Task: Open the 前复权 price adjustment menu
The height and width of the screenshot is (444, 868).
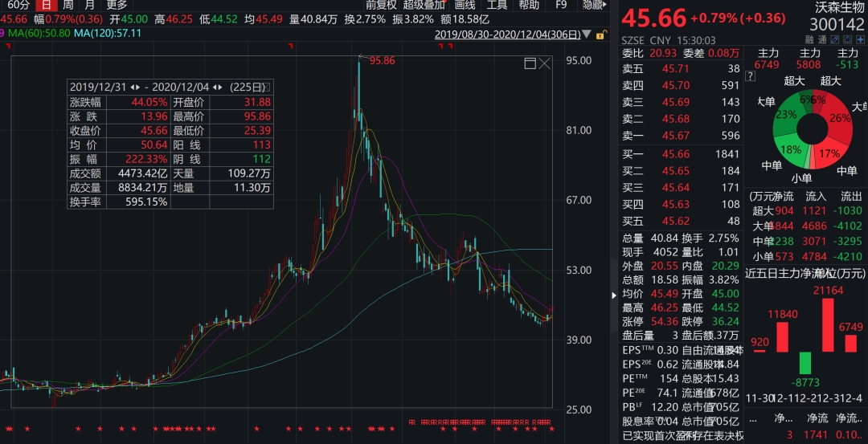Action: (x=381, y=5)
